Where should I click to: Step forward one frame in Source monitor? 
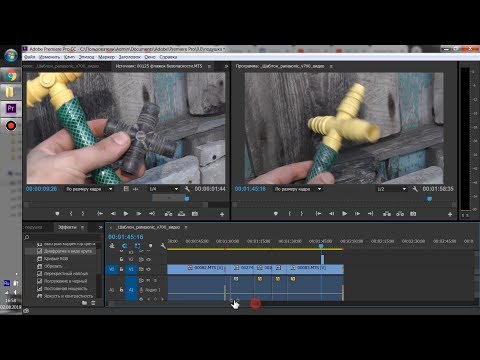(x=139, y=214)
